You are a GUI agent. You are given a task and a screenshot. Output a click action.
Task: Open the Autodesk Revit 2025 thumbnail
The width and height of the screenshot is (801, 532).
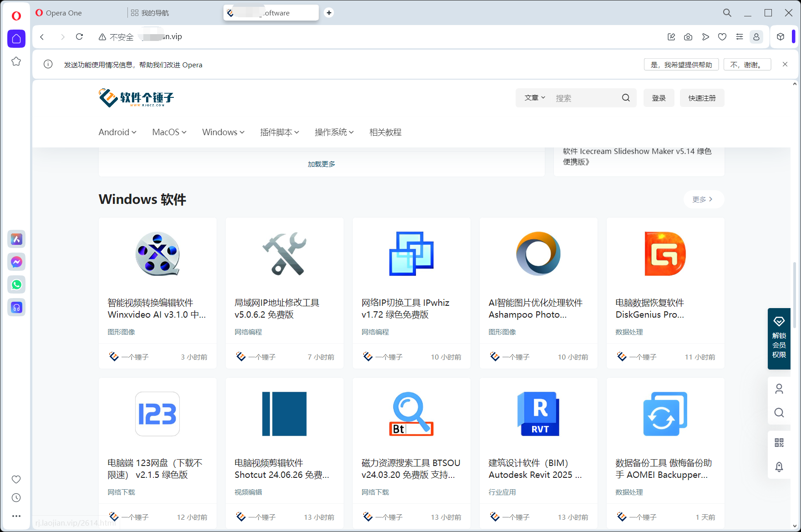(x=538, y=414)
